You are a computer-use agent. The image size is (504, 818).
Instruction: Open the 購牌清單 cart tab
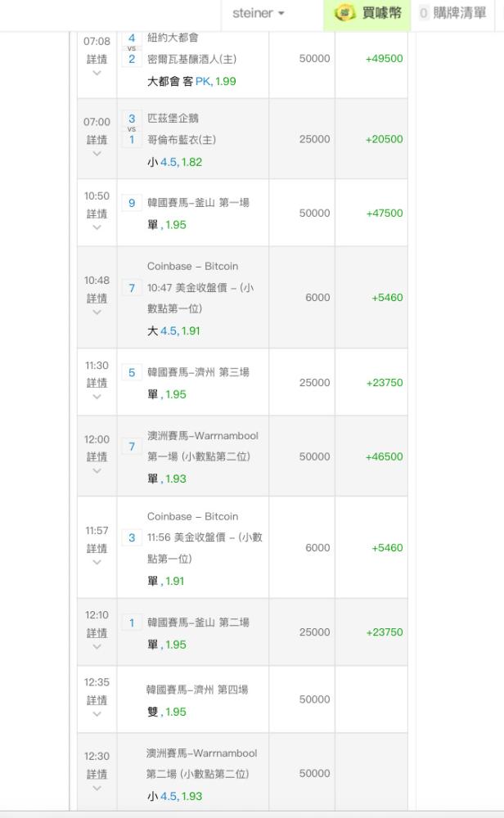(453, 15)
